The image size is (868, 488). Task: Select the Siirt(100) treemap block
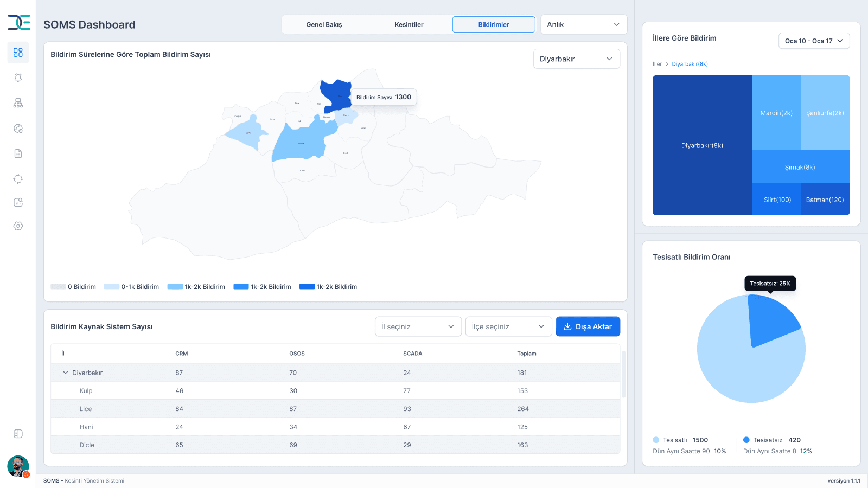point(776,200)
